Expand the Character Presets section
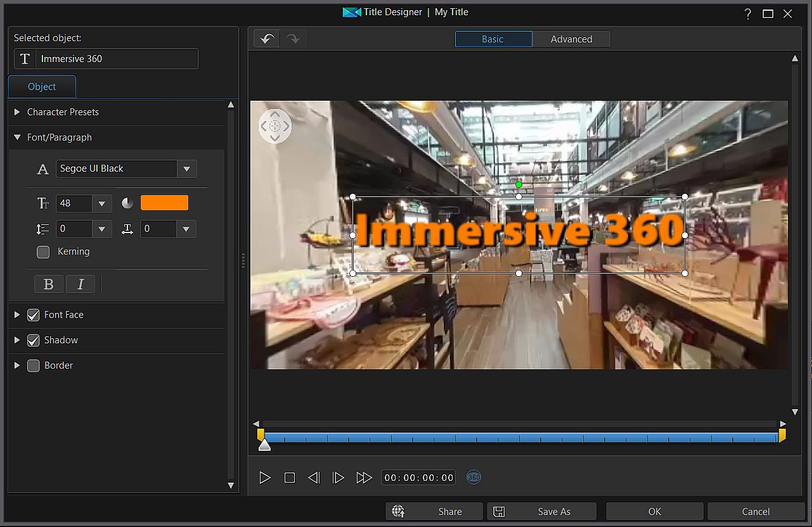Image resolution: width=812 pixels, height=527 pixels. (x=18, y=112)
